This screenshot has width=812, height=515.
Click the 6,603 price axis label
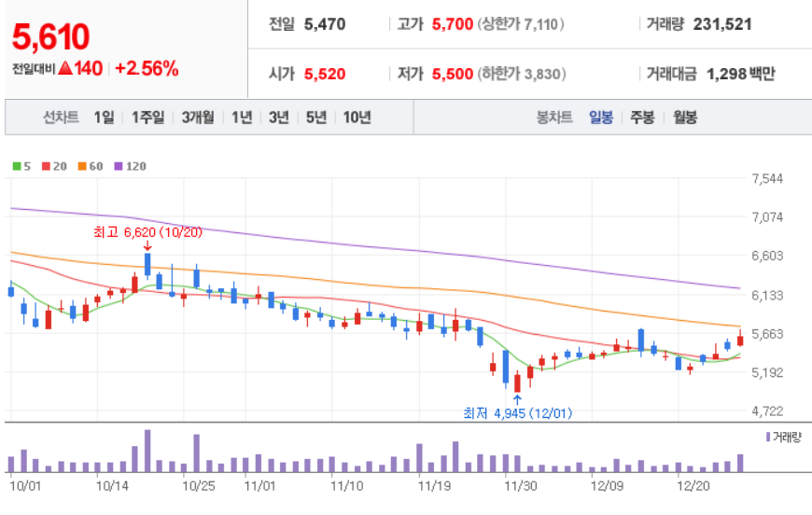(767, 256)
